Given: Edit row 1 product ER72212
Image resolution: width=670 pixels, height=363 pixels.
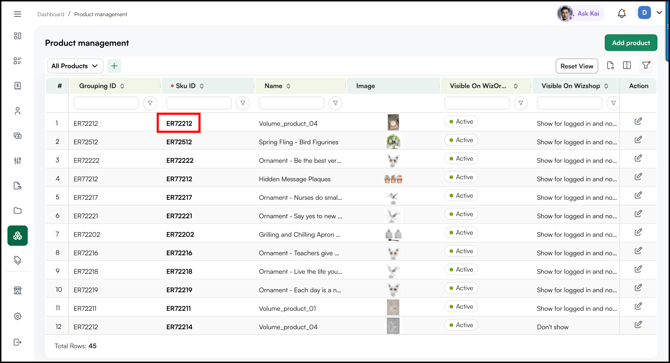Looking at the screenshot, I should click(638, 122).
